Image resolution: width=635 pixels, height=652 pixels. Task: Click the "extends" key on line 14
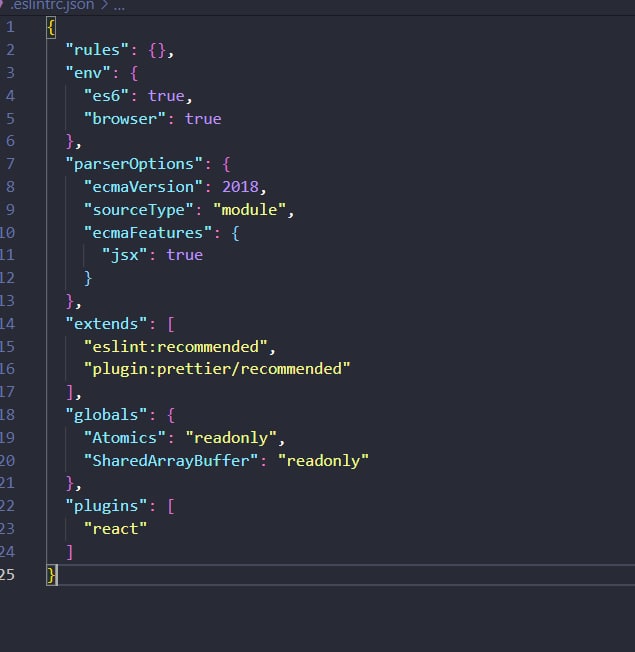106,324
